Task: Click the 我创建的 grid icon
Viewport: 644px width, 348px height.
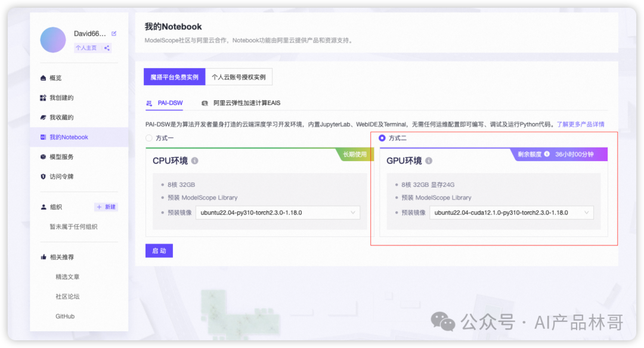Action: tap(43, 97)
